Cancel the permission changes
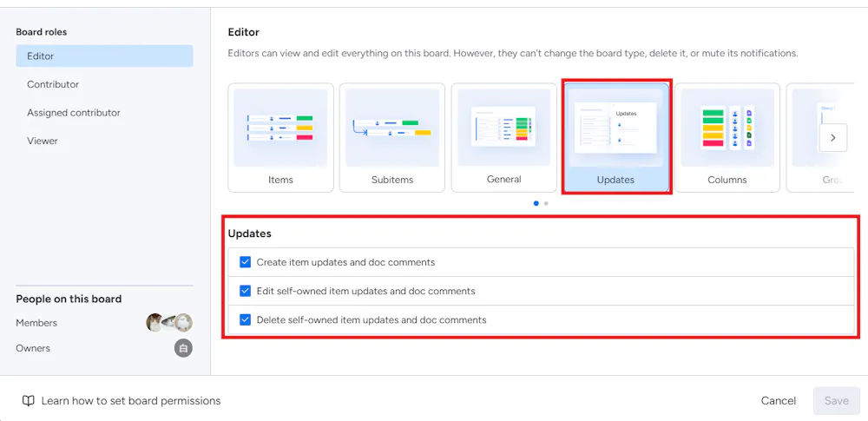868x421 pixels. [x=779, y=400]
